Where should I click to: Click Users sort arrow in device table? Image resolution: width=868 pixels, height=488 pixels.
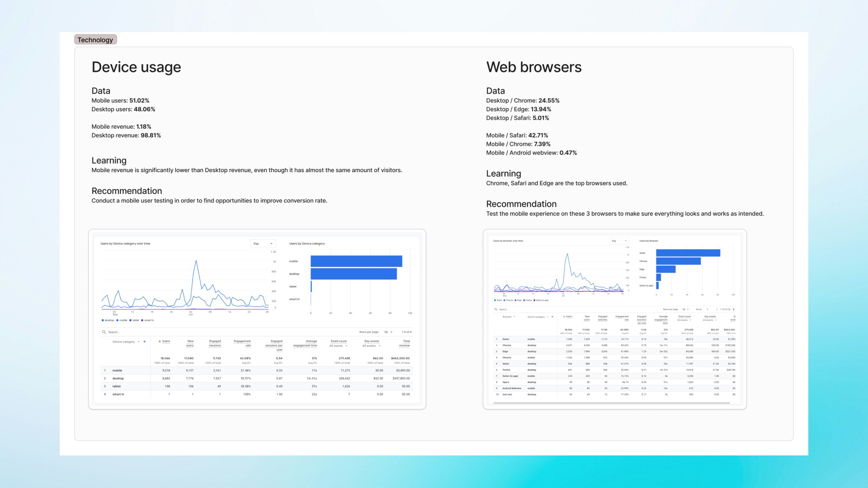tap(160, 341)
